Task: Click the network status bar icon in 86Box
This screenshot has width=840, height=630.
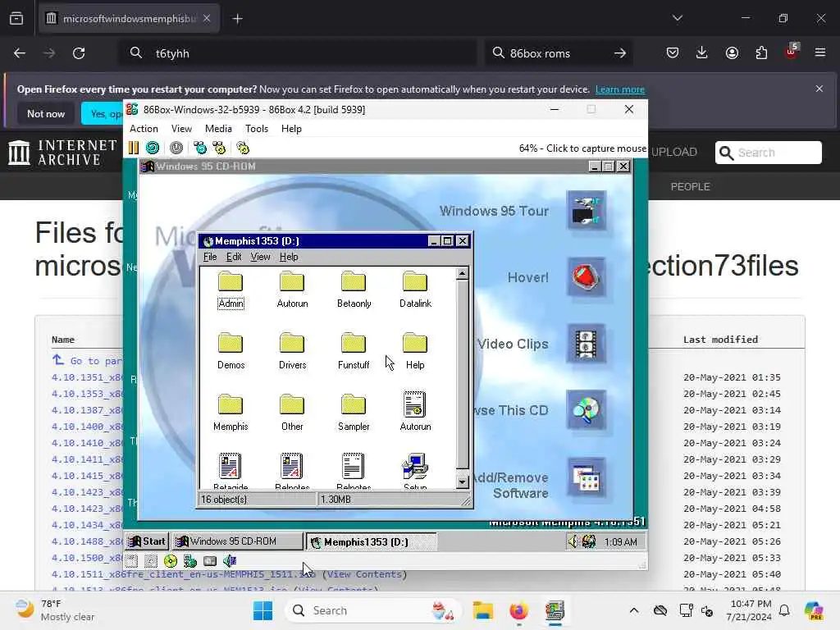Action: [190, 561]
